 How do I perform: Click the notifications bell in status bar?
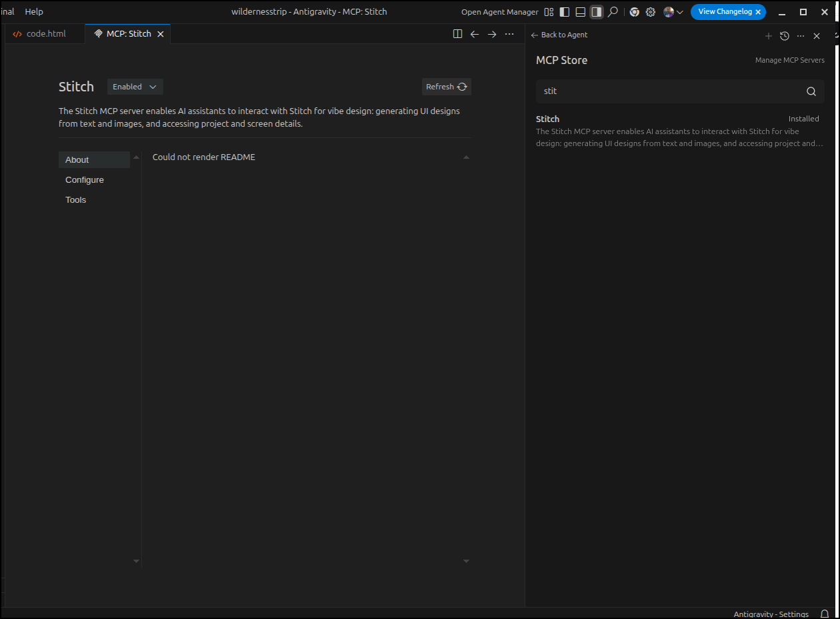pos(825,614)
